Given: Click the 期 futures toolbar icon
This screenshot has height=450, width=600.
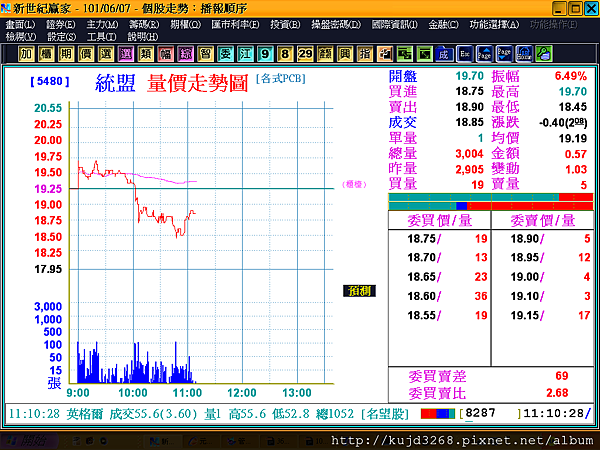Looking at the screenshot, I should pos(66,54).
